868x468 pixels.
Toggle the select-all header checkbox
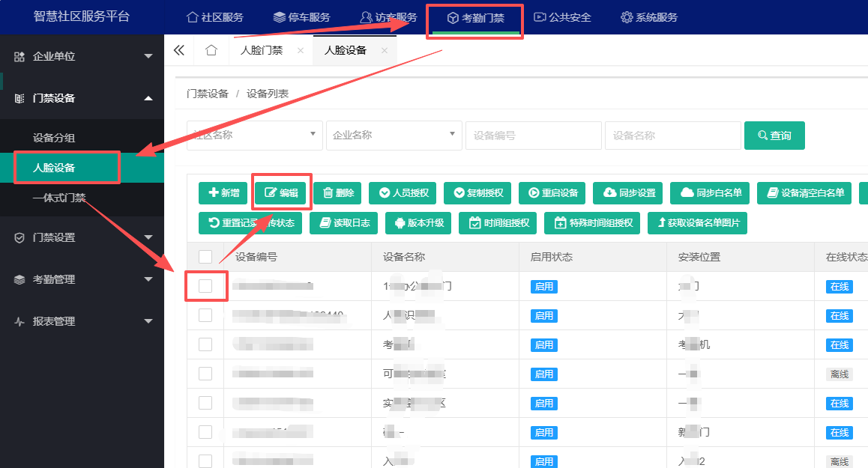click(x=205, y=257)
